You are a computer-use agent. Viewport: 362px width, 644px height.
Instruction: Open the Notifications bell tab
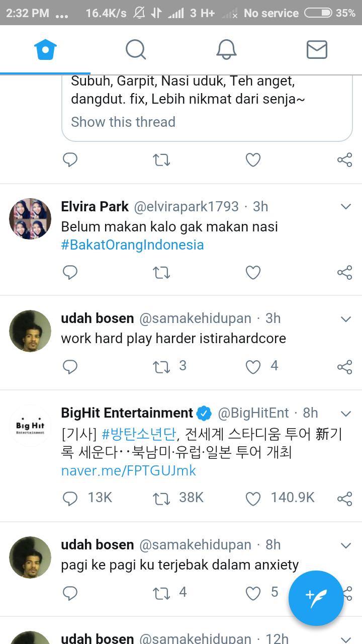226,50
